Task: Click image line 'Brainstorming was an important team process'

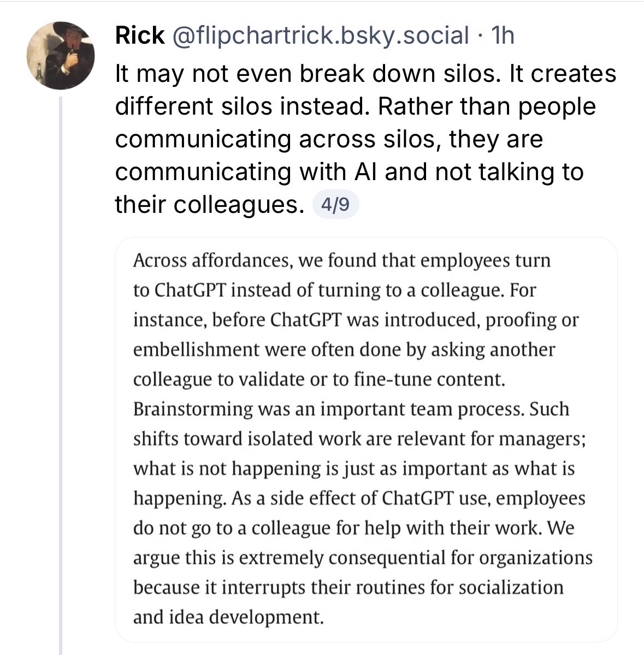Action: 351,409
